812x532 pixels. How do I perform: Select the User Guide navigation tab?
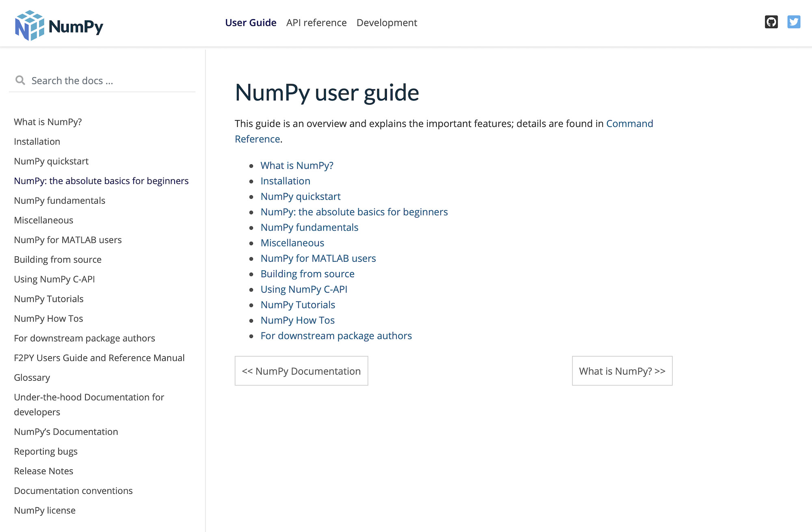(251, 23)
